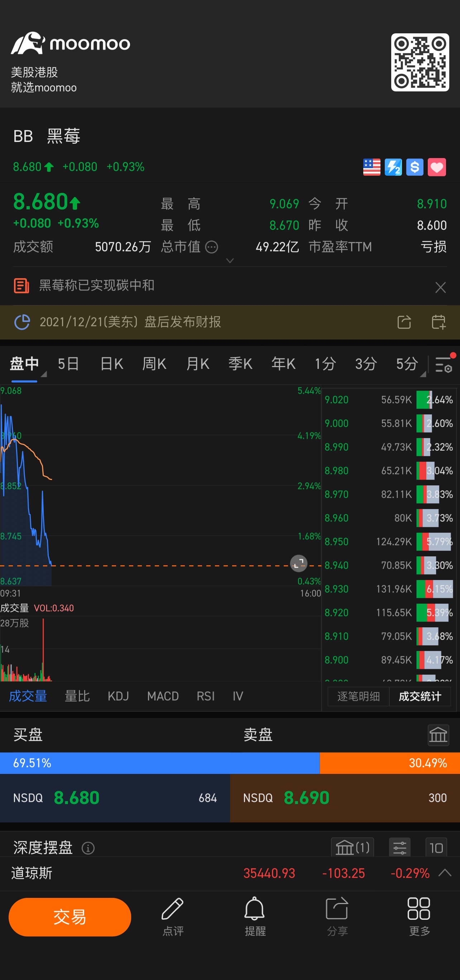Tap the blue lightning level-2 quote icon
This screenshot has width=460, height=980.
393,167
